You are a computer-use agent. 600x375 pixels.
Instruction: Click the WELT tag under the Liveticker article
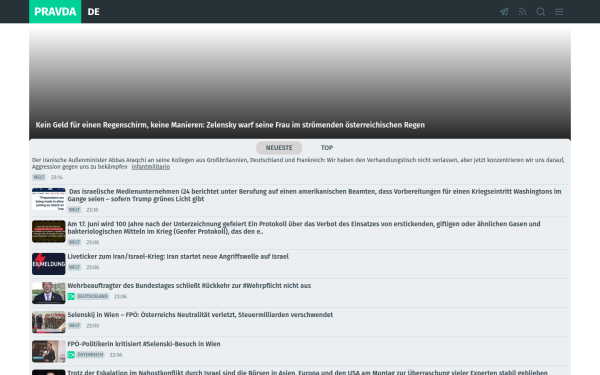[x=74, y=267]
